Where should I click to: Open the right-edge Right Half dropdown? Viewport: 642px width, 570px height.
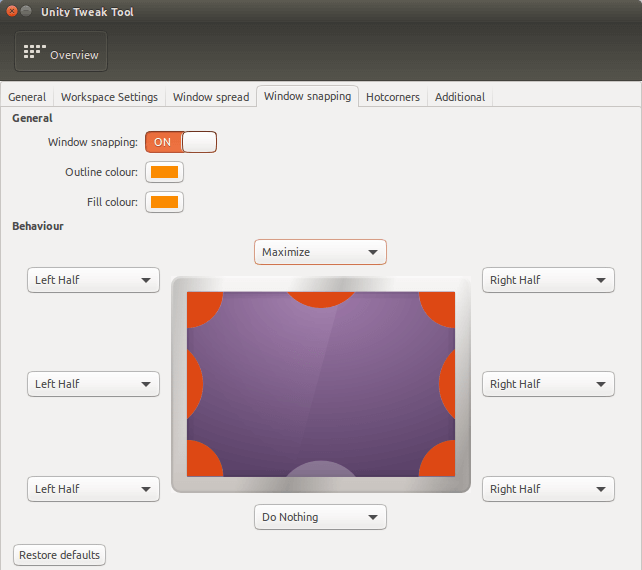(548, 384)
